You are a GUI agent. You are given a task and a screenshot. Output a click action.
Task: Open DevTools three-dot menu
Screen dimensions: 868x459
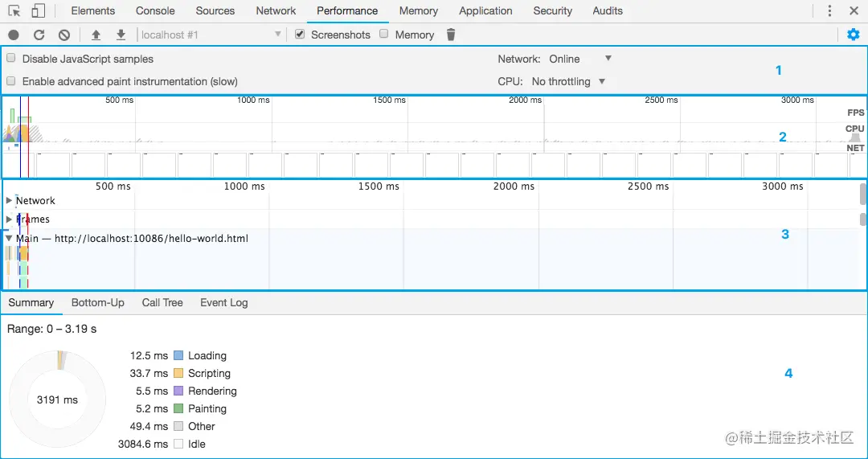829,10
